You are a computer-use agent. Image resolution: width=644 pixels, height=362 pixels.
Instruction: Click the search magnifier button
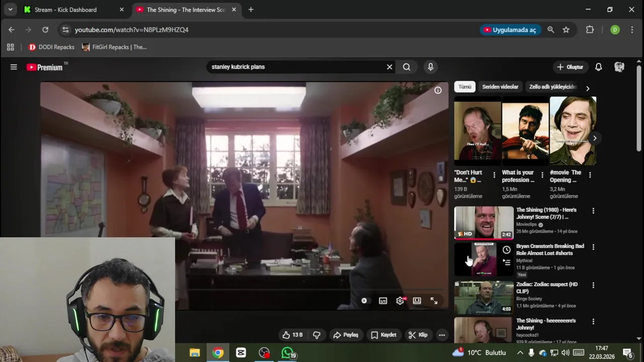point(407,67)
